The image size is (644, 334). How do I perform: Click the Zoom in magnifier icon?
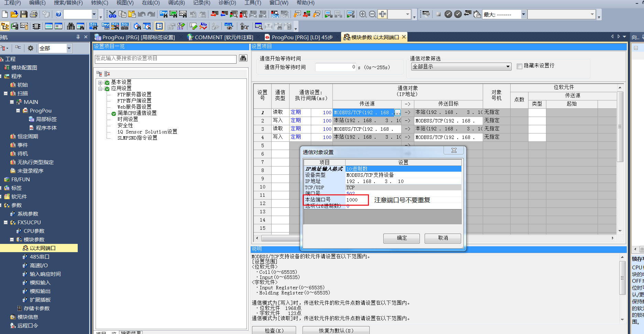click(363, 14)
